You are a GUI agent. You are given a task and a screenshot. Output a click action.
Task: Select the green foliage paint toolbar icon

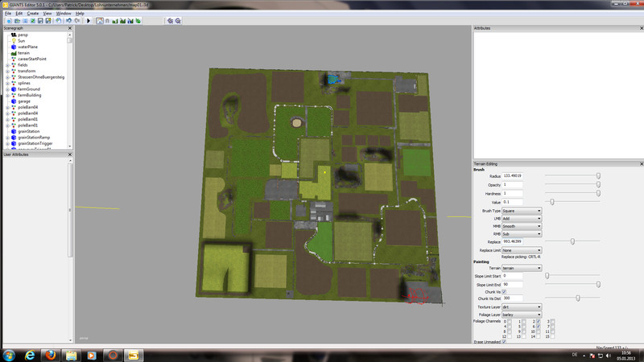[138, 21]
